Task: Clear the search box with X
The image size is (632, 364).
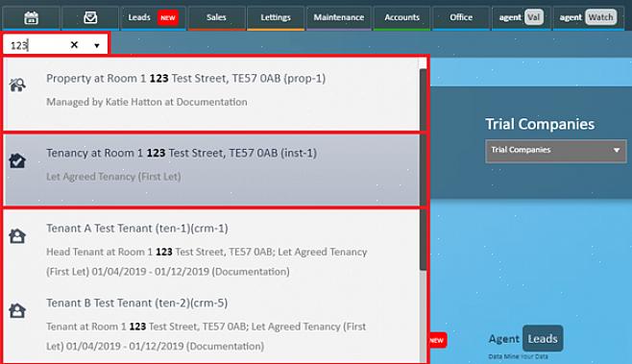Action: pyautogui.click(x=74, y=45)
